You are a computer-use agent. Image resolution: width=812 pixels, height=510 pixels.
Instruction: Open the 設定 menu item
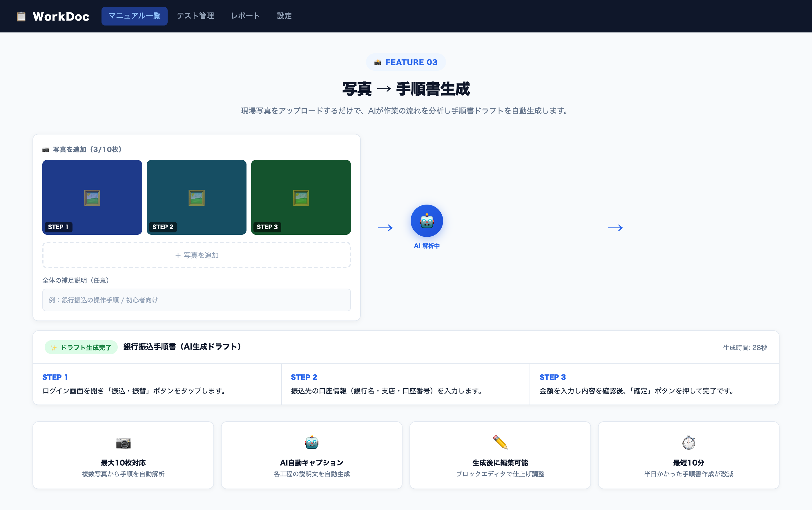tap(284, 16)
